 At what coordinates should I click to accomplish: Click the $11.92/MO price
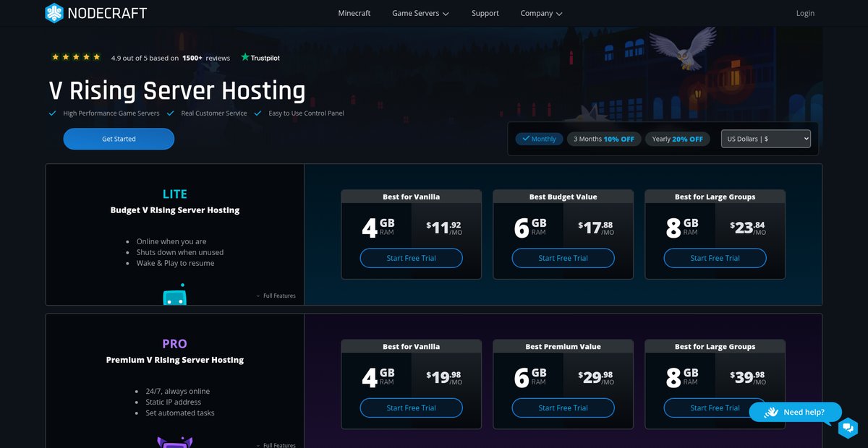[444, 228]
